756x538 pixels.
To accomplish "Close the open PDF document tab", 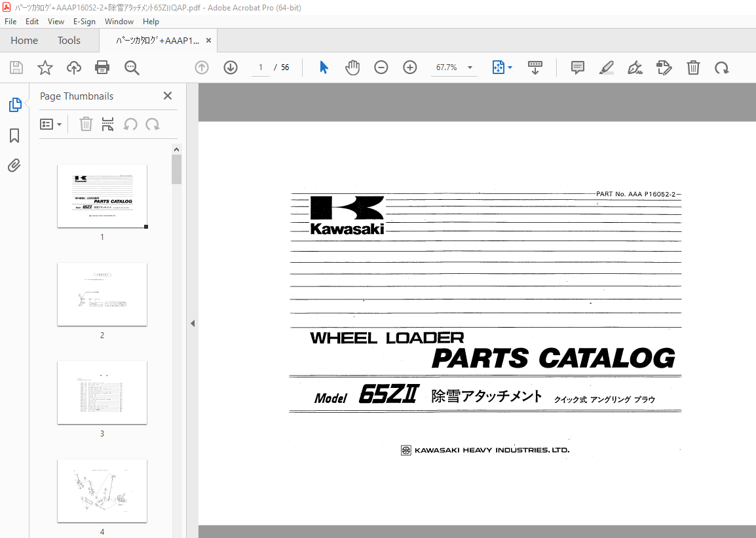I will (209, 41).
